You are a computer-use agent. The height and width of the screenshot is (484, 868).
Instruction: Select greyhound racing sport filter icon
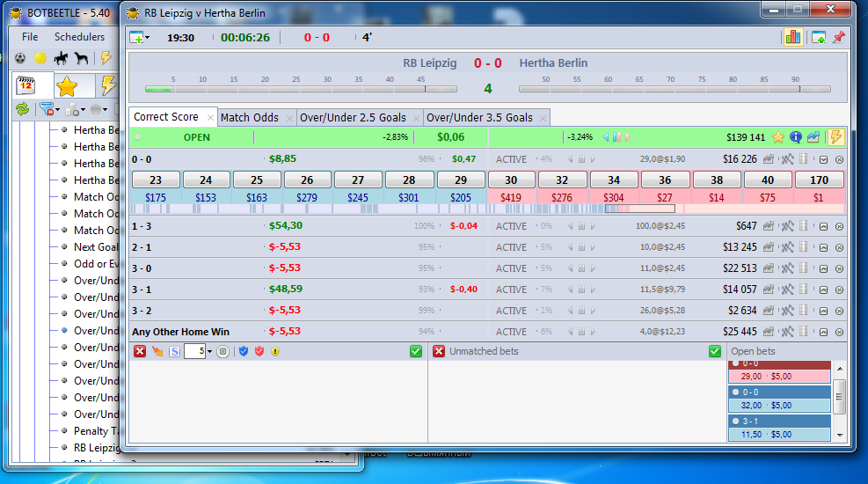click(x=82, y=58)
